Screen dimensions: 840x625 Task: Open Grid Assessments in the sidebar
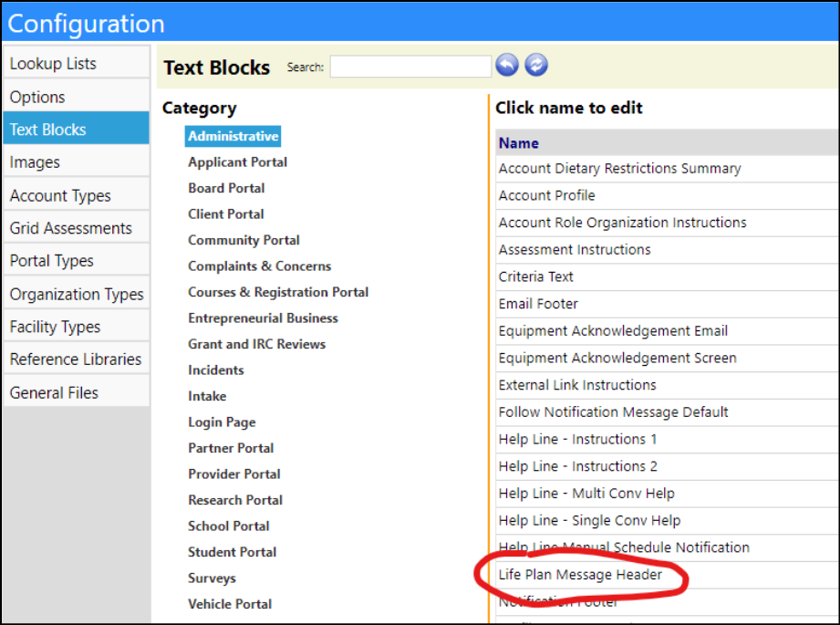coord(76,228)
